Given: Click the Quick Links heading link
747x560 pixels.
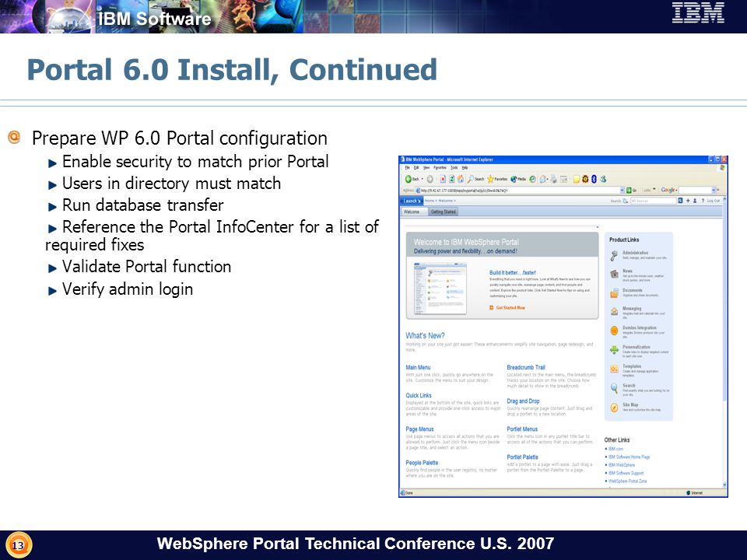Looking at the screenshot, I should [x=419, y=395].
